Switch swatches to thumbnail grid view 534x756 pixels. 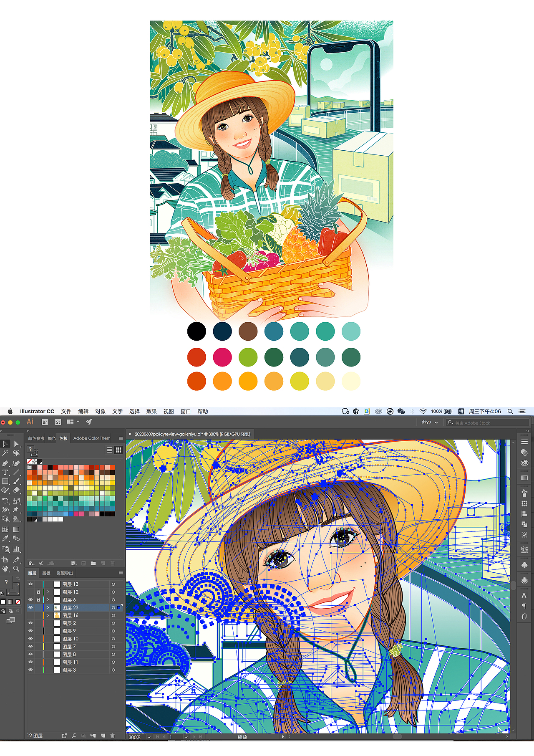click(118, 450)
